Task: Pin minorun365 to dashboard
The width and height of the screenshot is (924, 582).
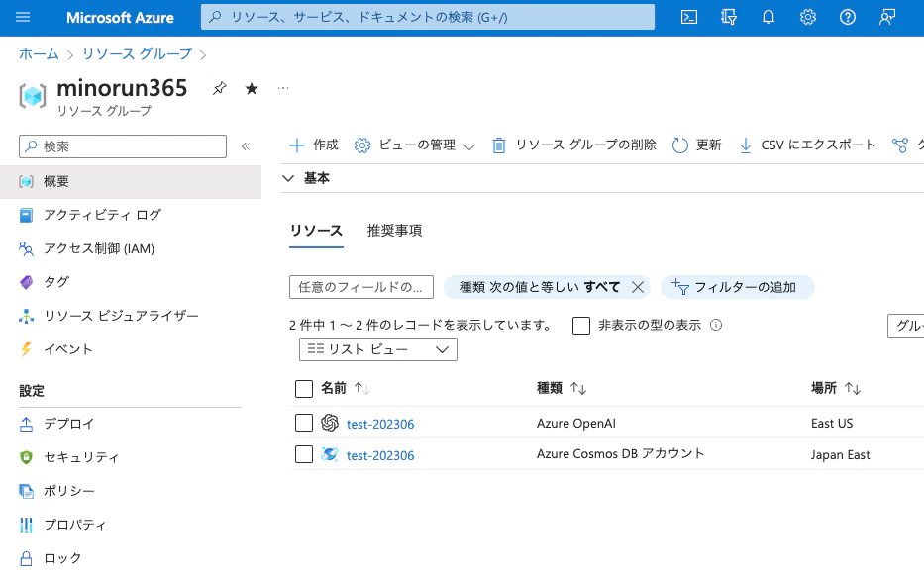Action: [219, 89]
